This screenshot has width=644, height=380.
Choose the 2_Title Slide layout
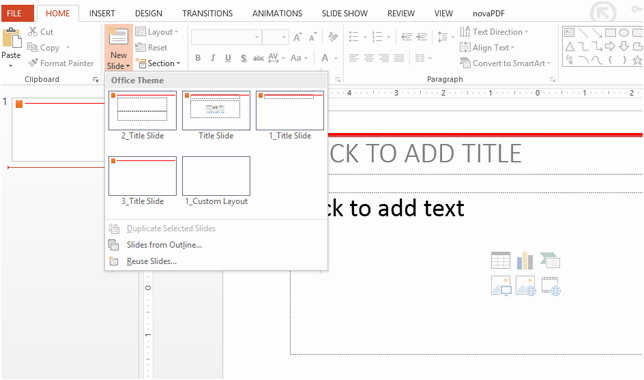click(143, 115)
